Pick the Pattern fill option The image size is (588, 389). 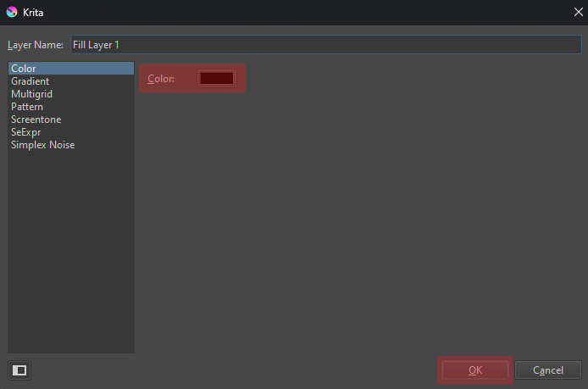tap(27, 107)
